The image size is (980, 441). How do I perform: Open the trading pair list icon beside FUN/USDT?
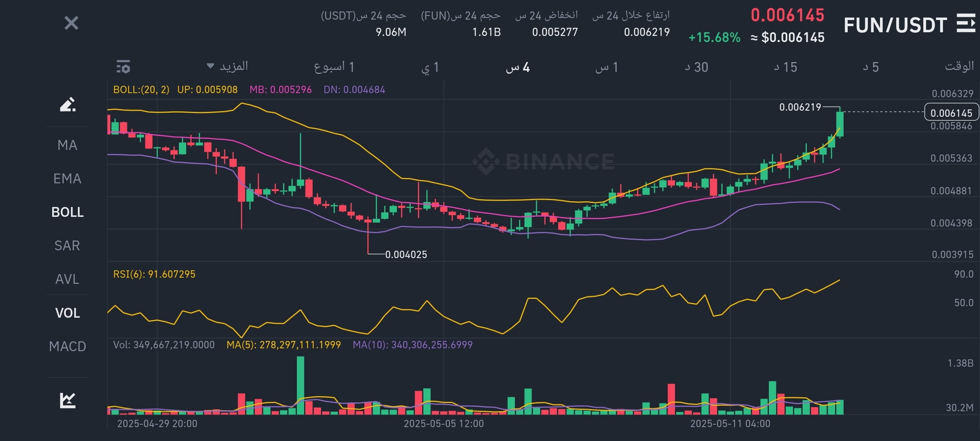click(966, 23)
